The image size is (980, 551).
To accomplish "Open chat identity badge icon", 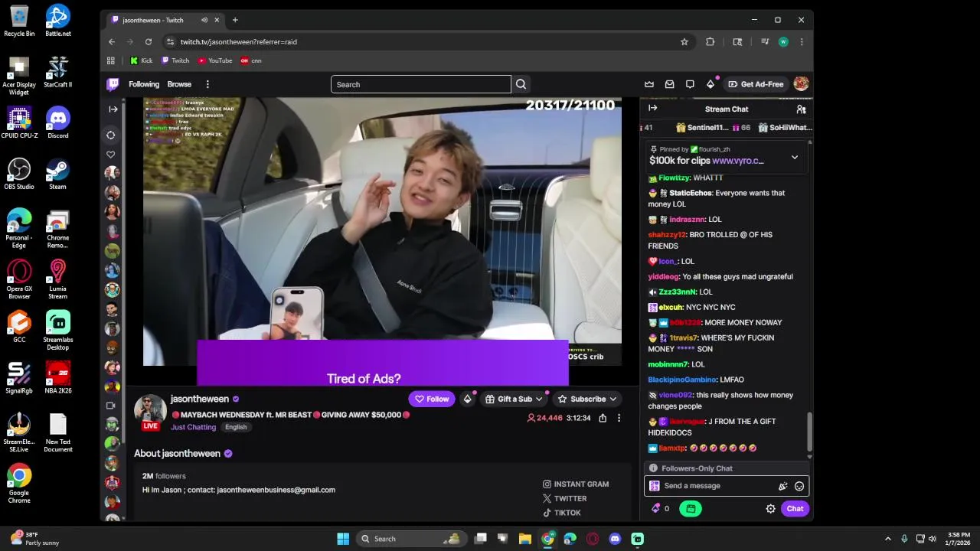I will click(x=654, y=486).
